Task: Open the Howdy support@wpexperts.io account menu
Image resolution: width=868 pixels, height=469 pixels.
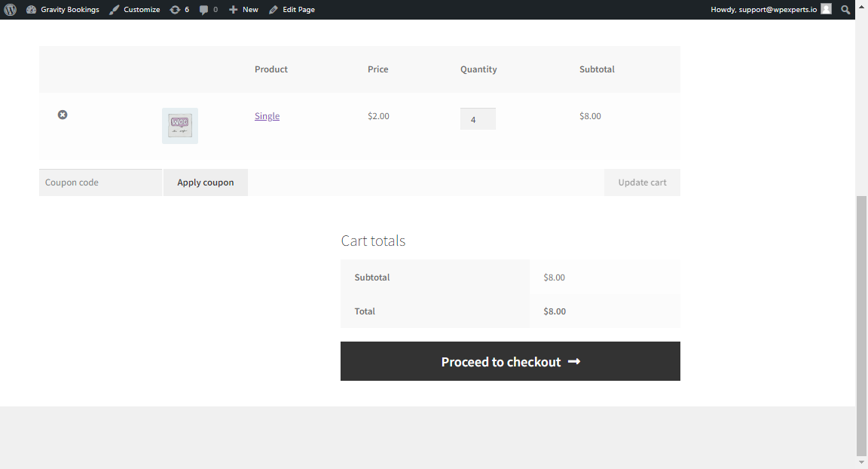Action: point(764,9)
